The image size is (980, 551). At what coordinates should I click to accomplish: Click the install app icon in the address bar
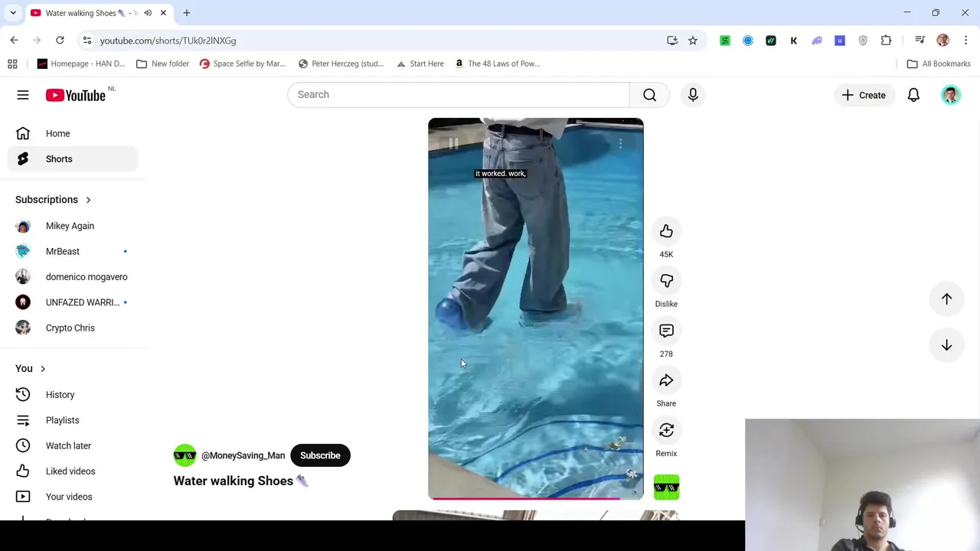click(x=672, y=41)
